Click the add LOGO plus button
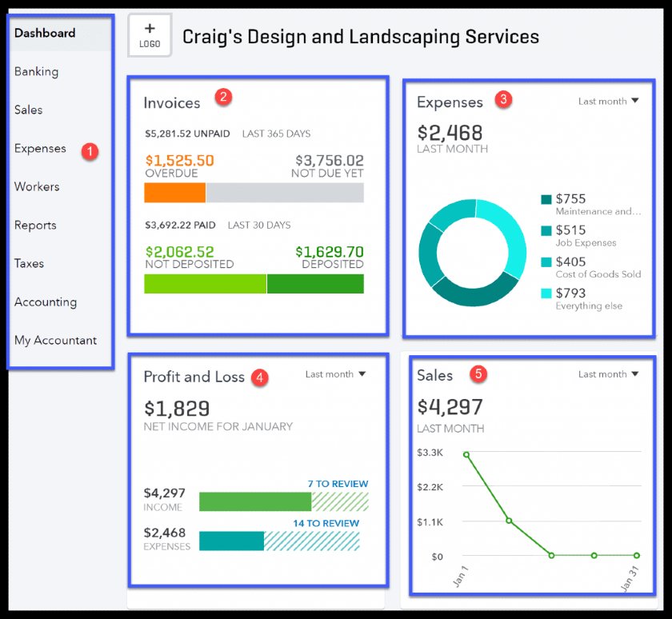This screenshot has height=619, width=672. [x=150, y=35]
